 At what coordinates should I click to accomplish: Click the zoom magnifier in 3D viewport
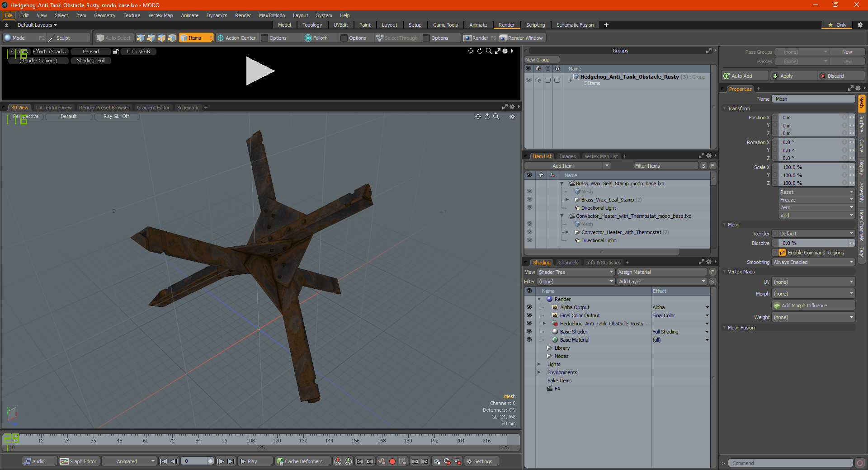[x=496, y=117]
